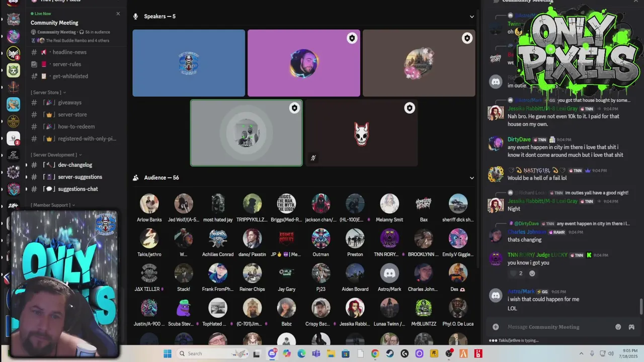644x362 pixels.
Task: Click the attach plus icon in message box
Action: [496, 327]
